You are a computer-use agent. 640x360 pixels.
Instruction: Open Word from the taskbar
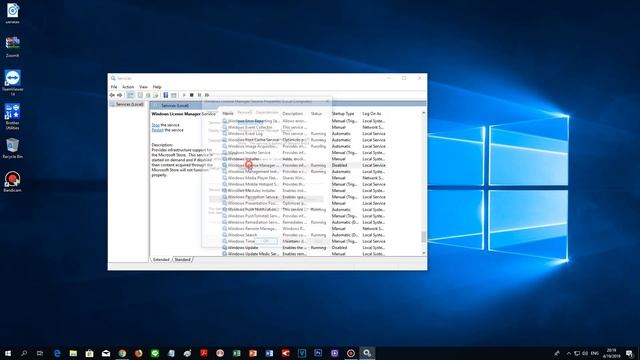click(x=269, y=353)
